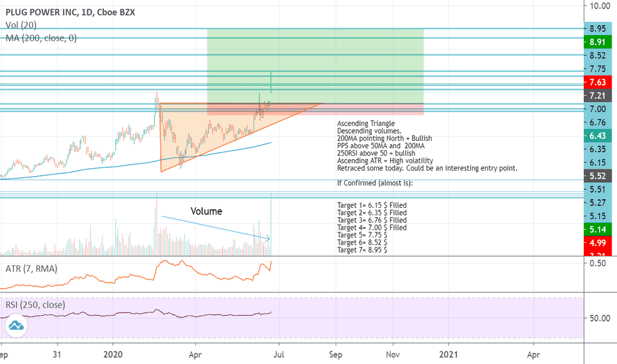Click the teal 6.43 price label
617x364 pixels.
[x=597, y=136]
